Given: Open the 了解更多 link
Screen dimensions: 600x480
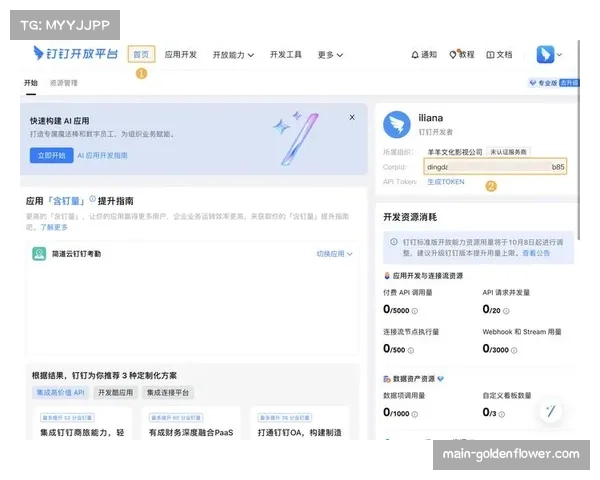Looking at the screenshot, I should (x=54, y=227).
